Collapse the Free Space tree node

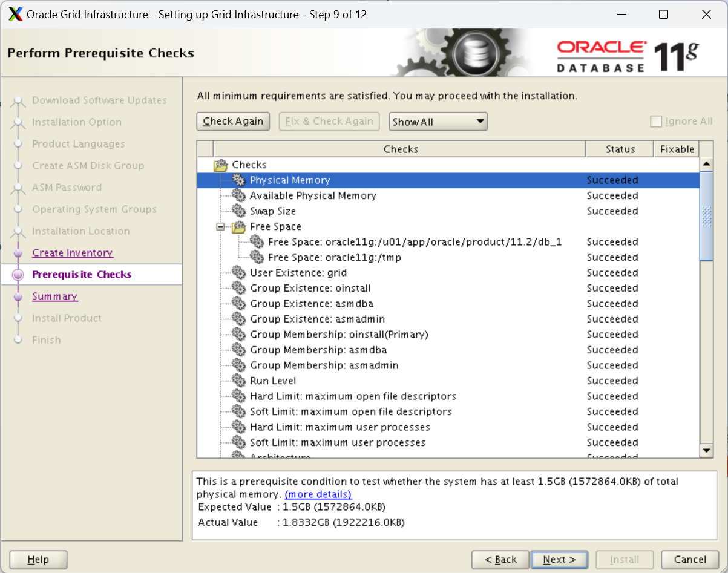pos(220,227)
